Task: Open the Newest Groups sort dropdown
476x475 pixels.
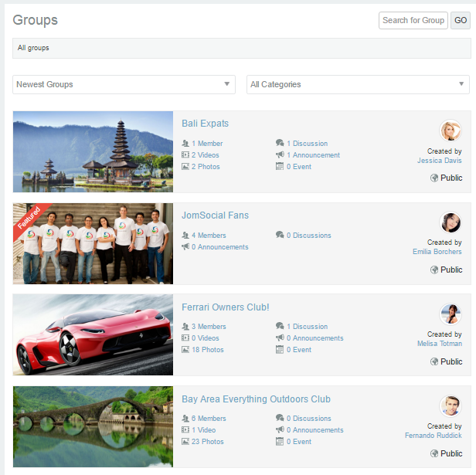Action: tap(124, 84)
